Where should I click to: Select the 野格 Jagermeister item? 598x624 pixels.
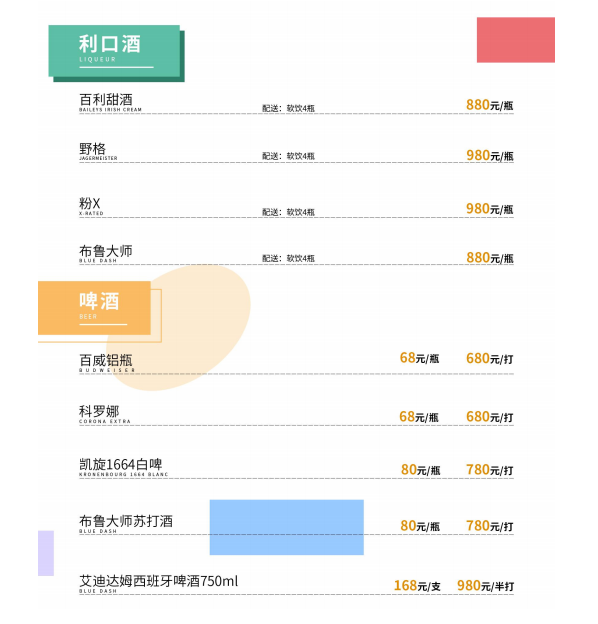click(98, 152)
